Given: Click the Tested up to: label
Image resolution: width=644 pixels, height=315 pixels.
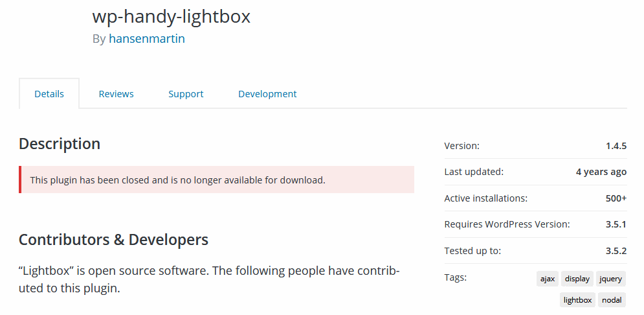Looking at the screenshot, I should [x=472, y=251].
